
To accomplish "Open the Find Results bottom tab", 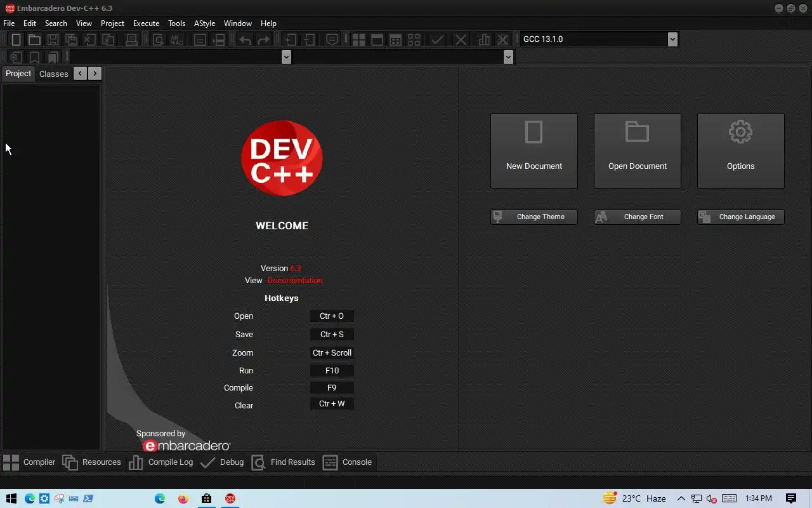I will 284,462.
